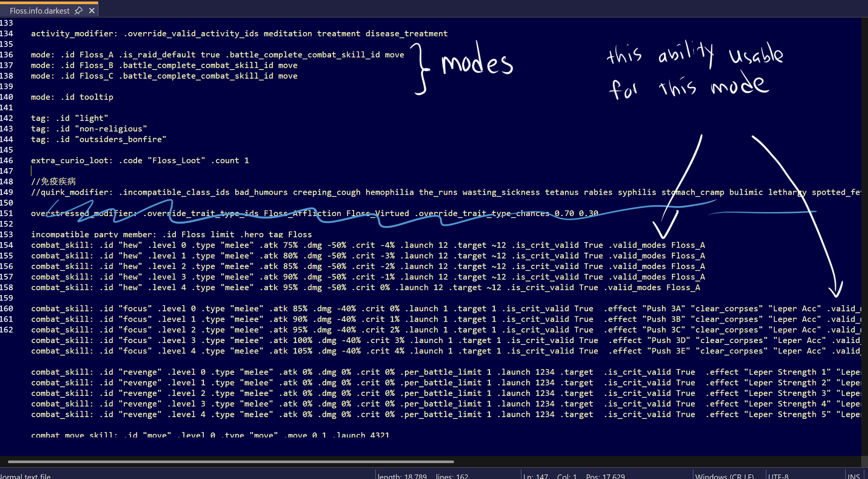The image size is (868, 479).
Task: Click the mode: .id tooltip line
Action: click(x=72, y=97)
